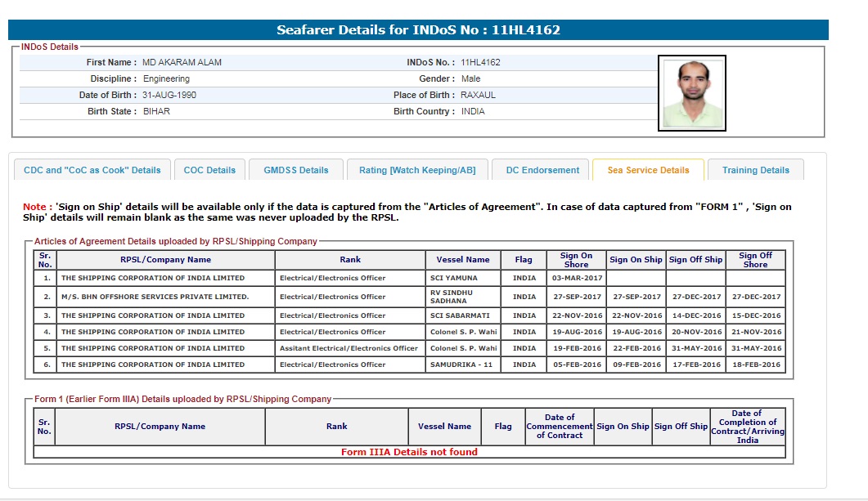Select the SCI SABARMATI vessel entry
This screenshot has height=501, width=868.
pos(462,315)
